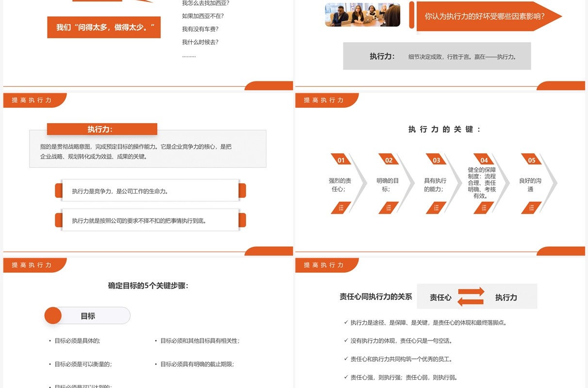
Task: Click the gray-box label 责任心
Action: click(441, 297)
